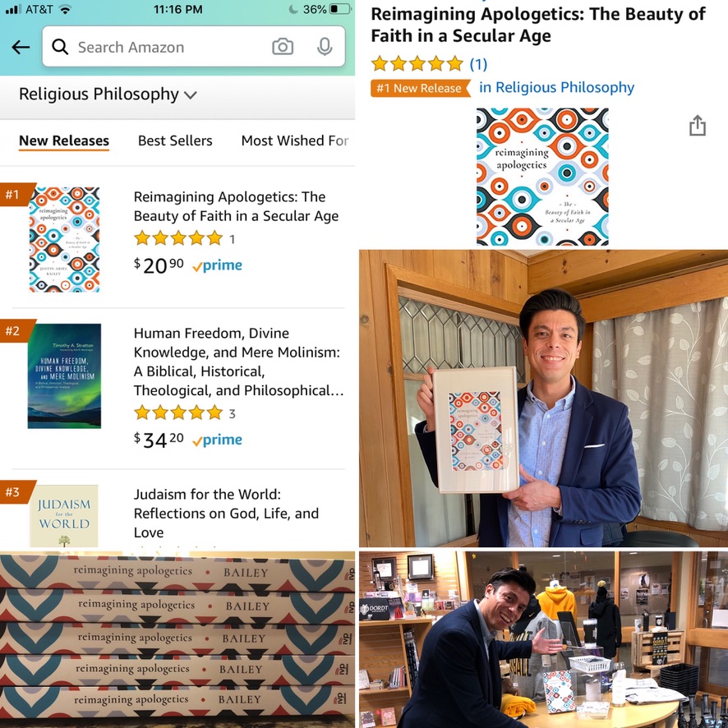This screenshot has width=728, height=728.
Task: Tap the microphone voice search icon
Action: [325, 47]
